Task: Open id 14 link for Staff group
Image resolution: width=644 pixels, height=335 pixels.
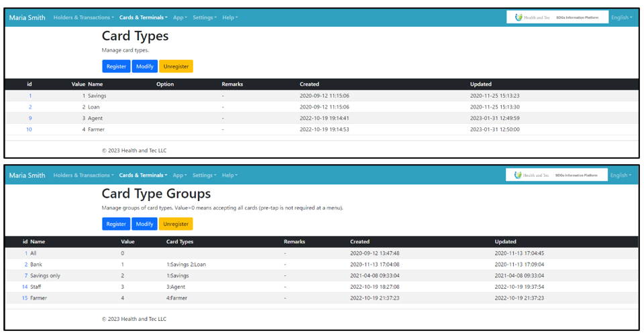Action: pyautogui.click(x=25, y=287)
